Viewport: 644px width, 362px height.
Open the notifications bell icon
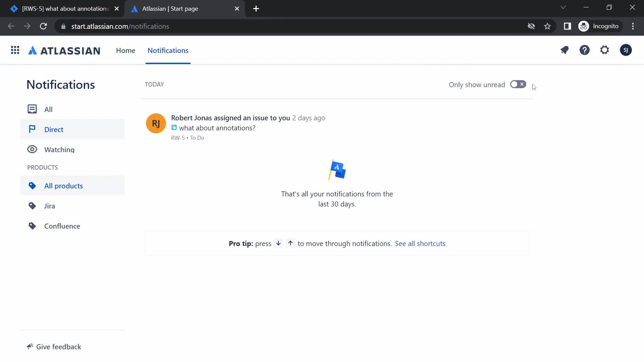[x=565, y=50]
